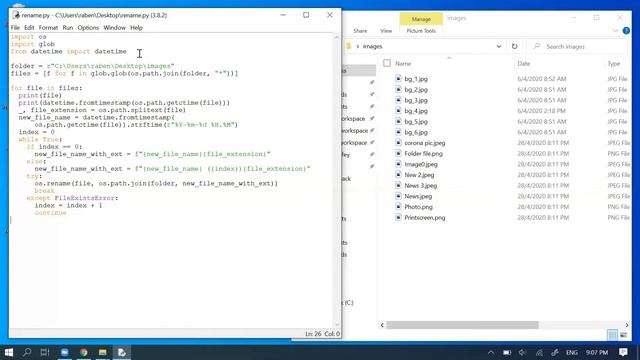The width and height of the screenshot is (640, 360).
Task: Click the News.jpeg file name
Action: (418, 196)
